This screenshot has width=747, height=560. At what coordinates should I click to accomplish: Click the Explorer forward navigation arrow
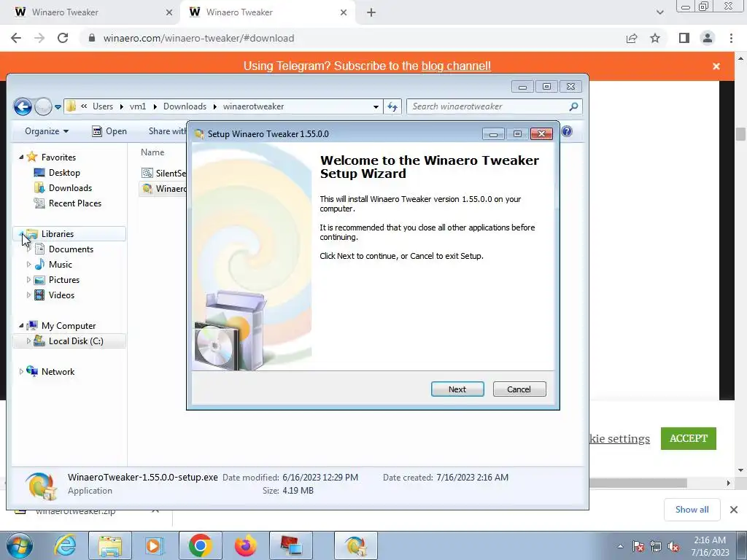[43, 106]
